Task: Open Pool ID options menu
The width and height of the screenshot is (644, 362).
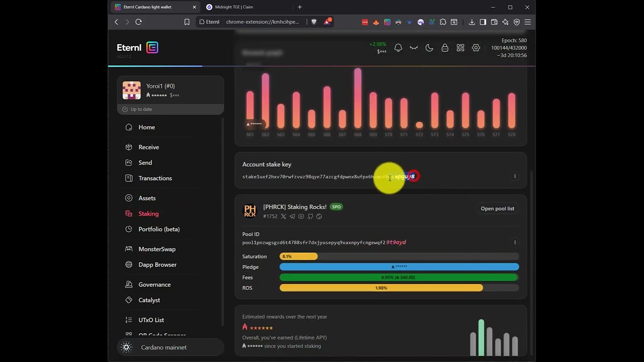Action: click(515, 242)
